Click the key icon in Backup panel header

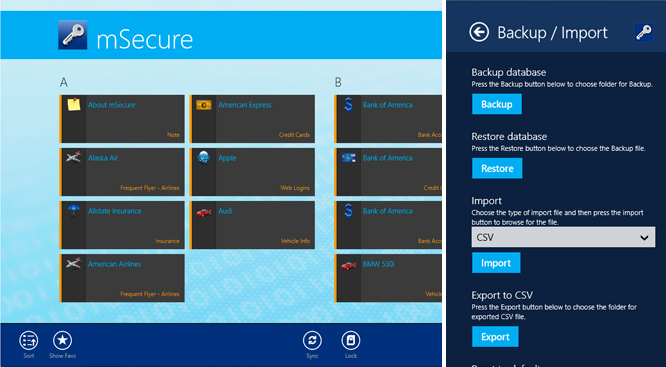[x=644, y=32]
